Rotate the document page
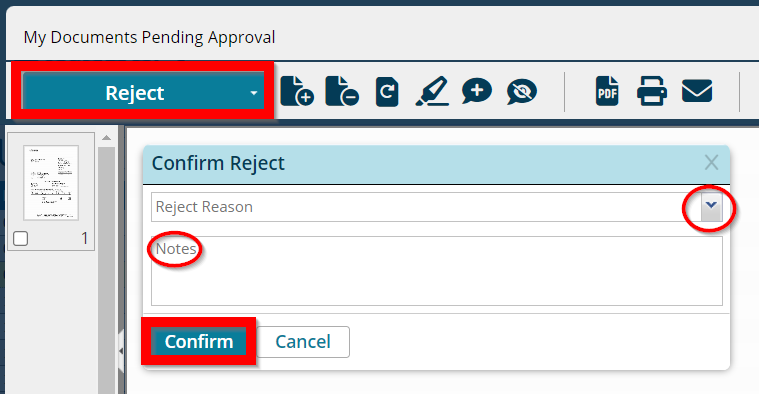The image size is (759, 394). (387, 91)
